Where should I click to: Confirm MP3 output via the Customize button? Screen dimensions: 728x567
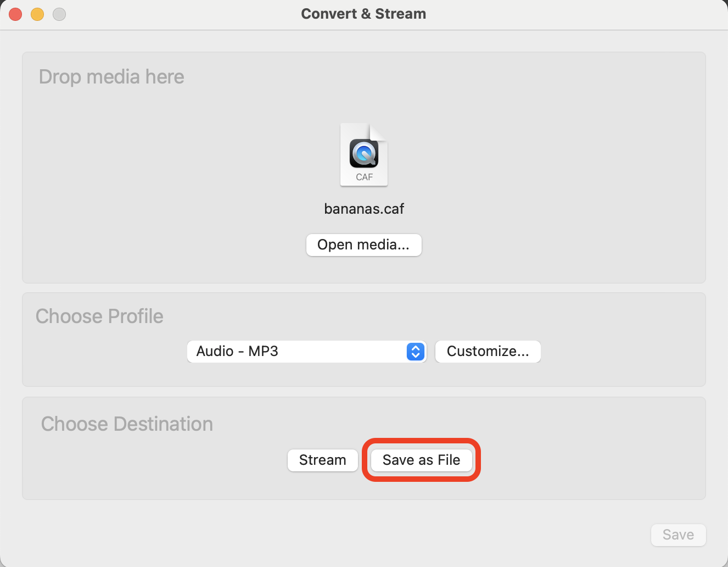coord(488,351)
